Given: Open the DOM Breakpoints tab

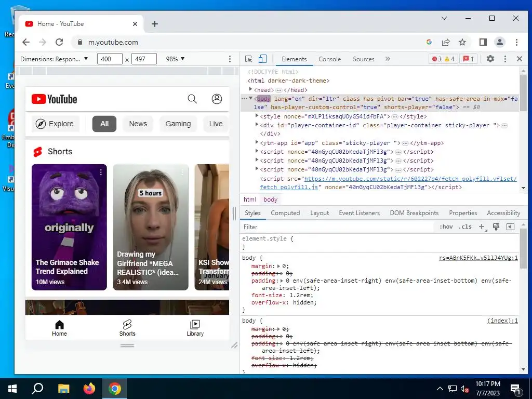Looking at the screenshot, I should (x=414, y=213).
